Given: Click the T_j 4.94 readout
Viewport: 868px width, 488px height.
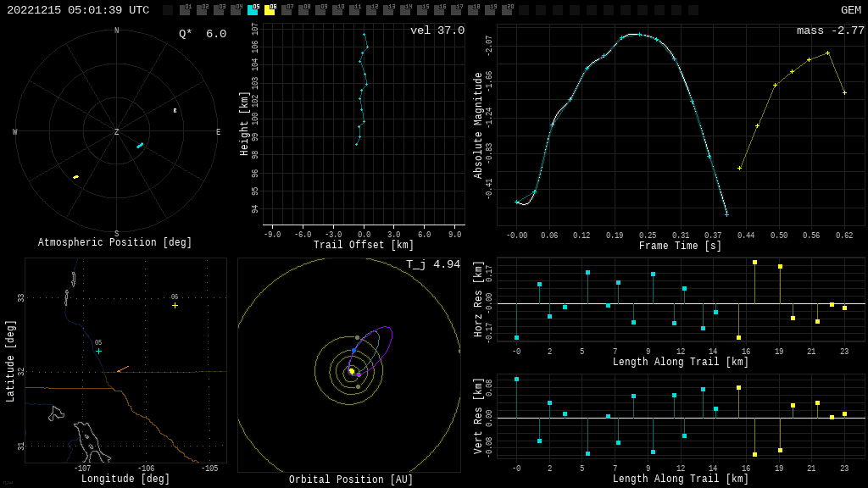Looking at the screenshot, I should pos(432,264).
